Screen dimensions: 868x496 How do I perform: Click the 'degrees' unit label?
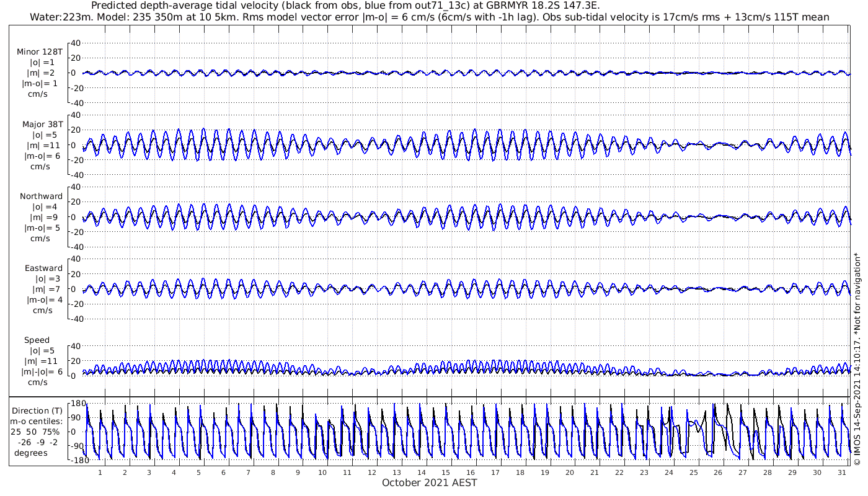(31, 453)
